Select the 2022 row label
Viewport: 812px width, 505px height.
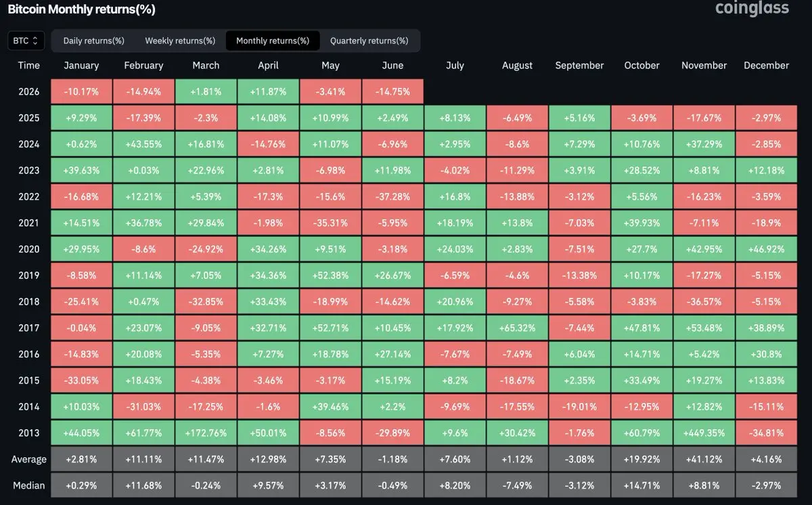coord(29,197)
